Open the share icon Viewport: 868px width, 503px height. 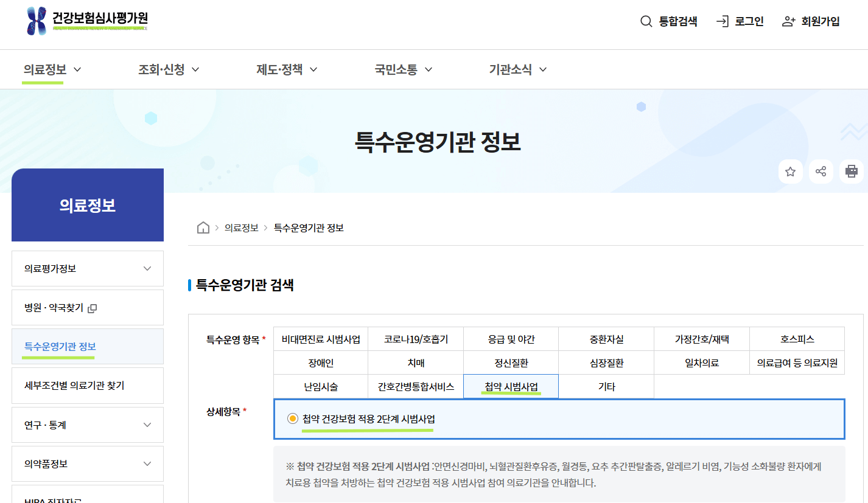[x=821, y=172]
